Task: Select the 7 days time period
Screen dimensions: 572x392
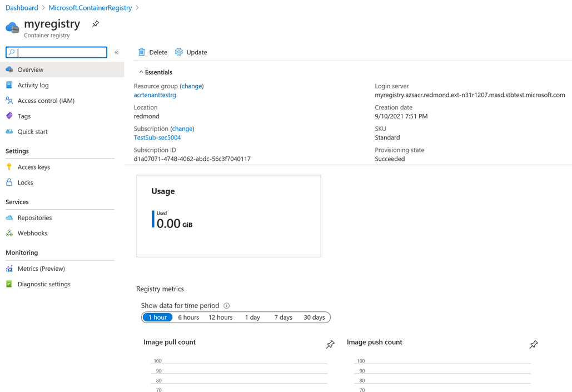Action: [x=283, y=317]
